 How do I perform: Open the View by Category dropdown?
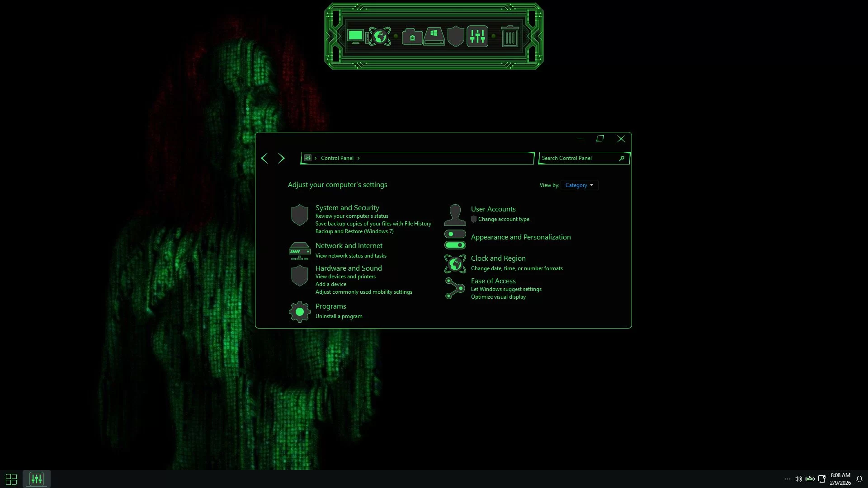[579, 185]
